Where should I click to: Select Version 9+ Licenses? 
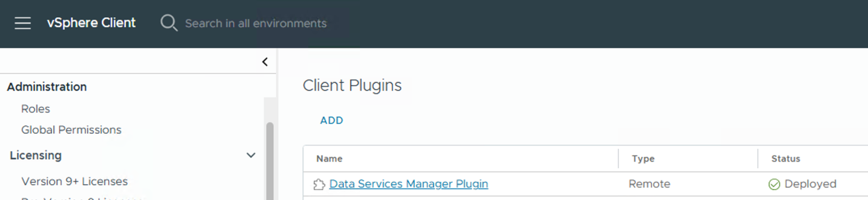point(75,181)
